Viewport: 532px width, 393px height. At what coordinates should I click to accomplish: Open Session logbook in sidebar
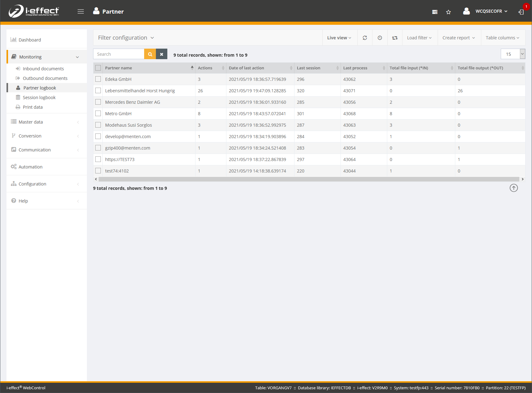tap(39, 98)
